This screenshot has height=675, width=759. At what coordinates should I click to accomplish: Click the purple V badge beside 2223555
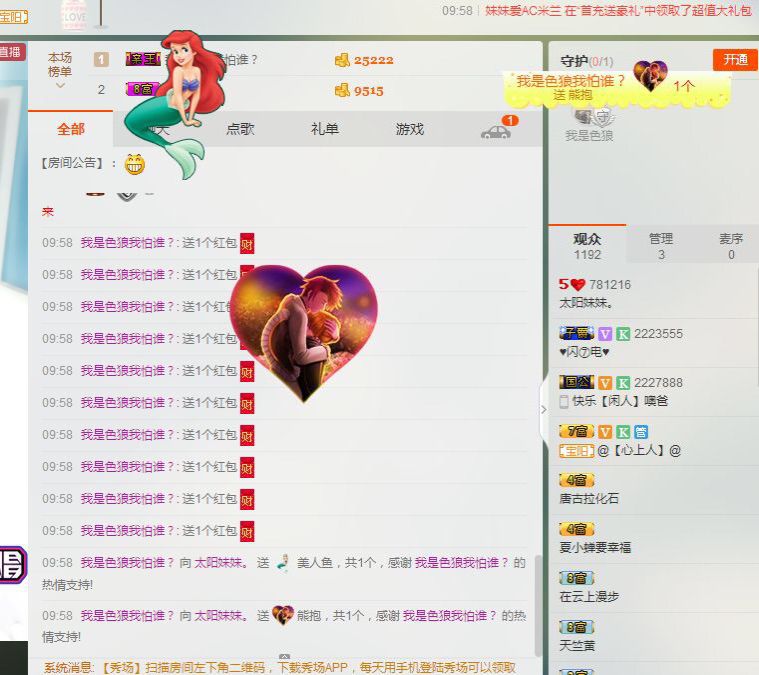coord(605,334)
